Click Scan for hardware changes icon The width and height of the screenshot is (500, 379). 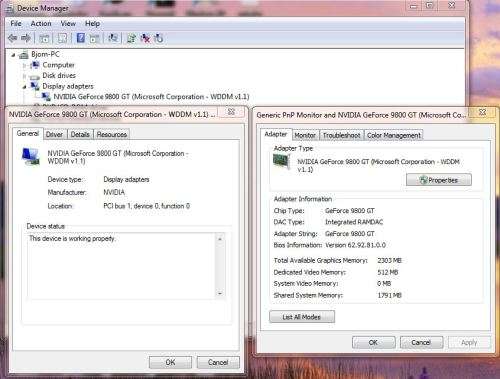113,38
